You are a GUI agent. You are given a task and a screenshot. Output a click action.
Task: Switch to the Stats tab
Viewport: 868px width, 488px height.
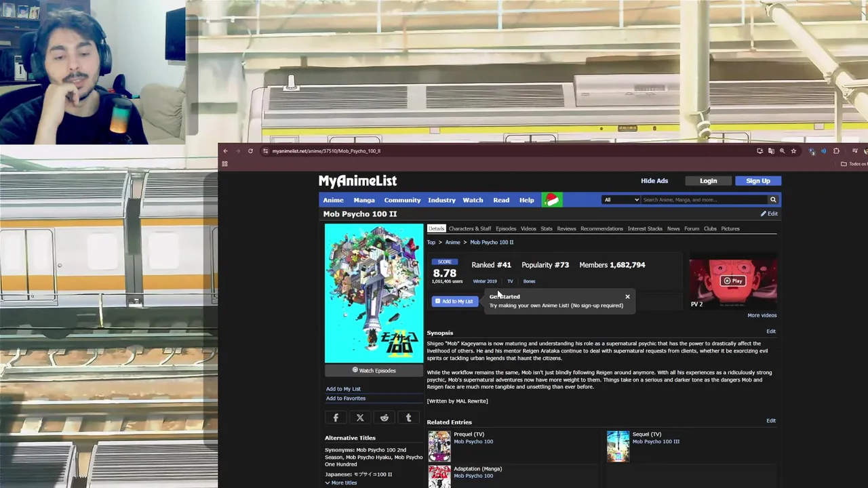click(x=547, y=228)
